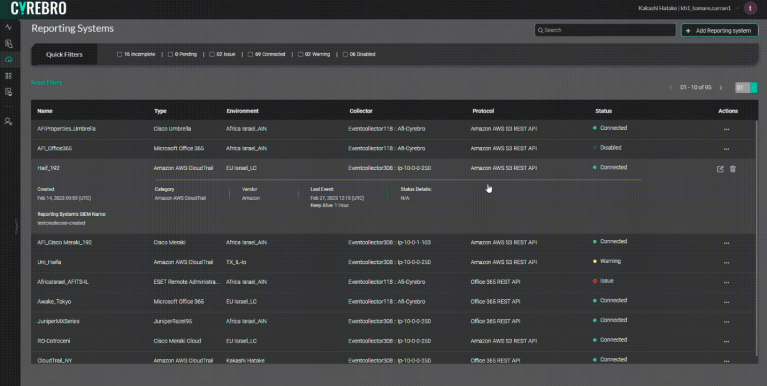Open the AFI_Cisco Meraki_192 name link

(x=64, y=243)
